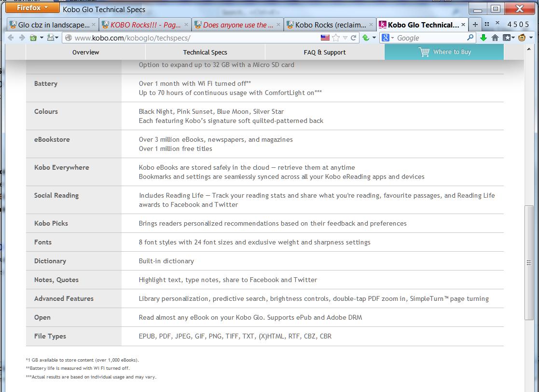Viewport: 539px width, 392px height.
Task: Click 'Black Night, Pink Sunset' colours text
Action: 211,112
